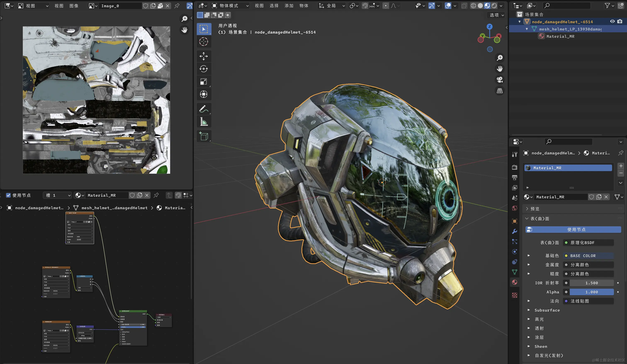Open the 物体模式 mode dropdown
The width and height of the screenshot is (627, 364).
(x=230, y=6)
